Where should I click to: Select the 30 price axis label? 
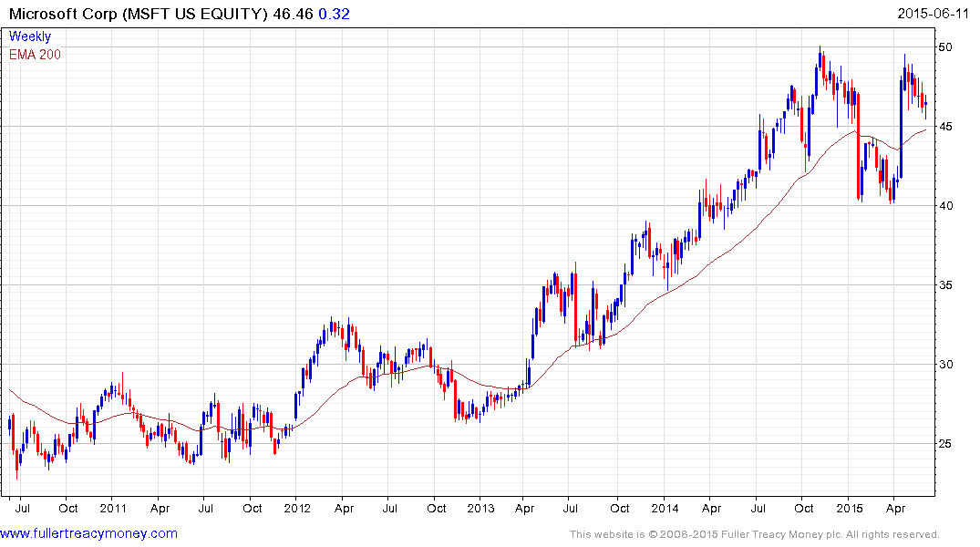(x=947, y=365)
